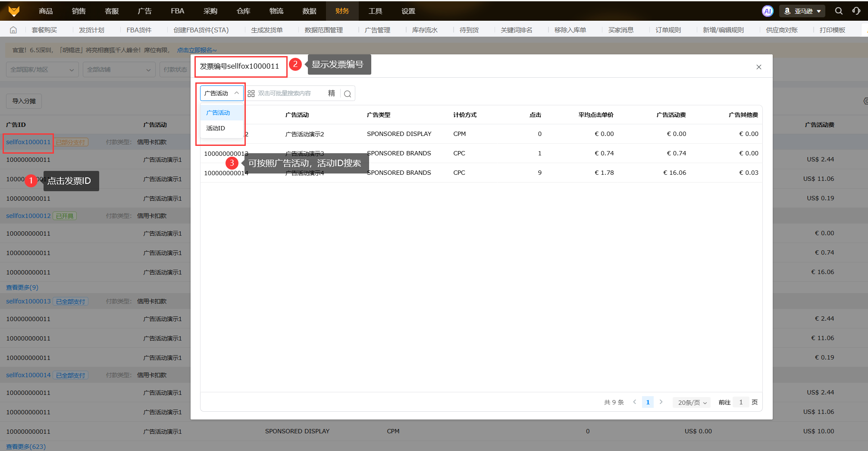868x451 pixels.
Task: Switch to the 广告管理 tab
Action: click(x=377, y=30)
